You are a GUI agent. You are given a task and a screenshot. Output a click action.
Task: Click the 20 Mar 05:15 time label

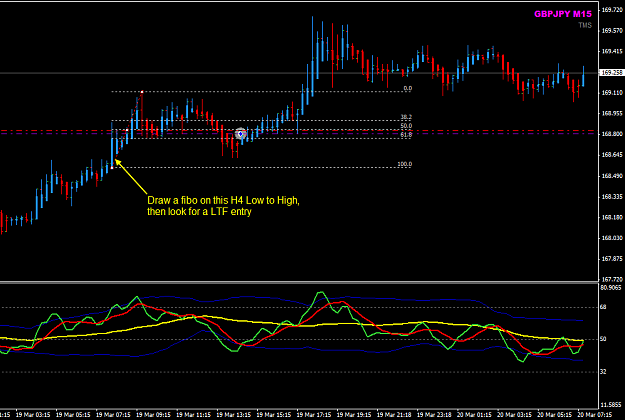pos(555,414)
